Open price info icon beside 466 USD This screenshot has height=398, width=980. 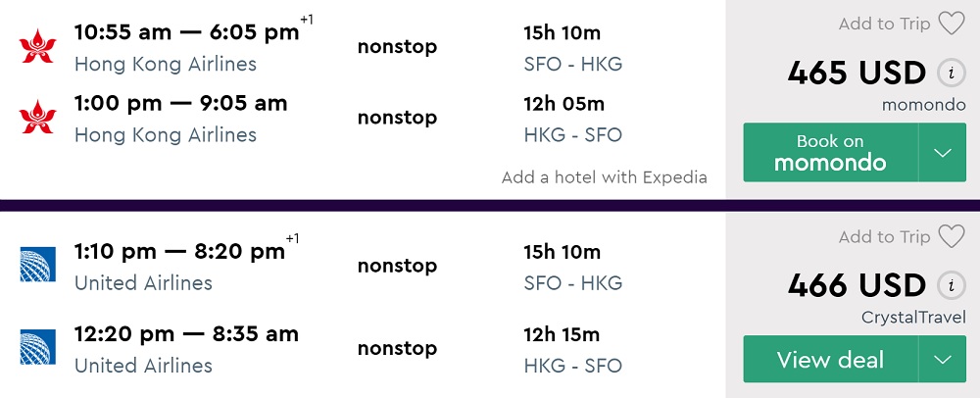(948, 285)
